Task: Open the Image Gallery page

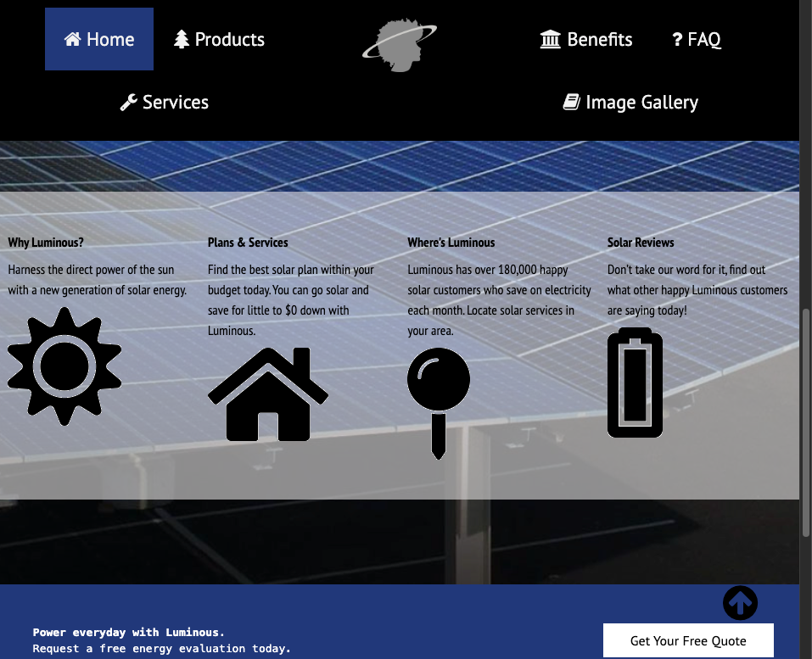Action: coord(630,102)
